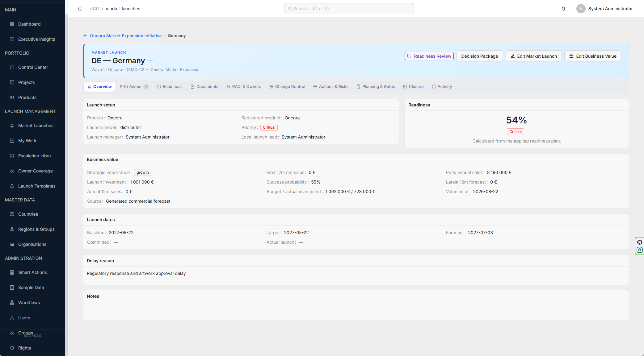Click the 54% readiness value
644x356 pixels.
tap(516, 120)
